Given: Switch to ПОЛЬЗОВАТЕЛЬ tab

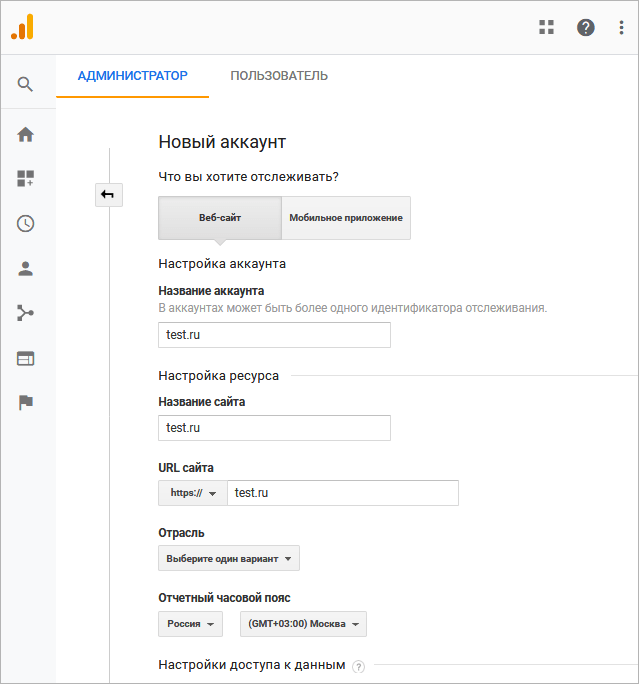Looking at the screenshot, I should pyautogui.click(x=279, y=76).
